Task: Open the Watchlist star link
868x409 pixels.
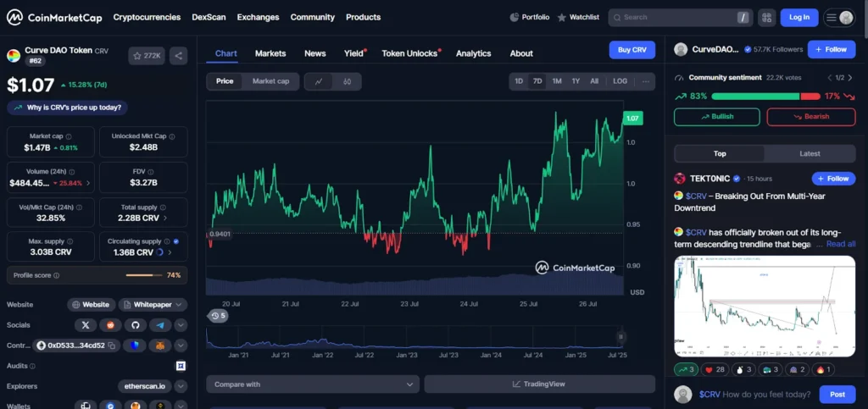Action: pyautogui.click(x=578, y=17)
